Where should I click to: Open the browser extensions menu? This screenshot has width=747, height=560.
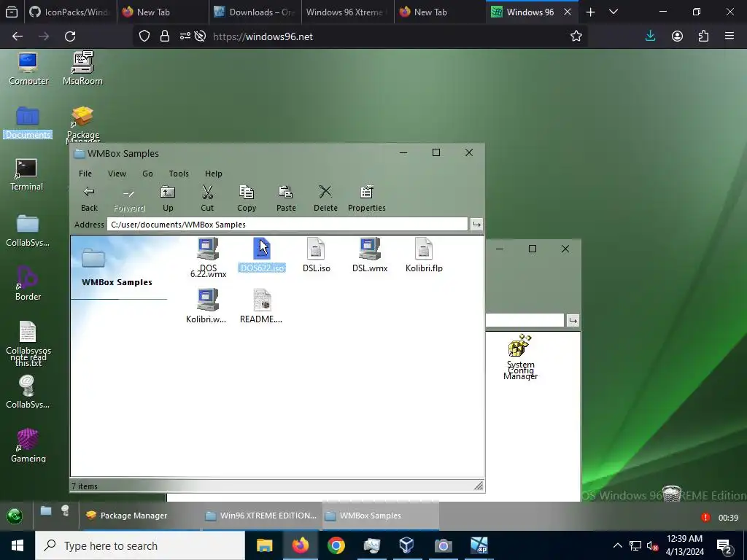coord(703,36)
